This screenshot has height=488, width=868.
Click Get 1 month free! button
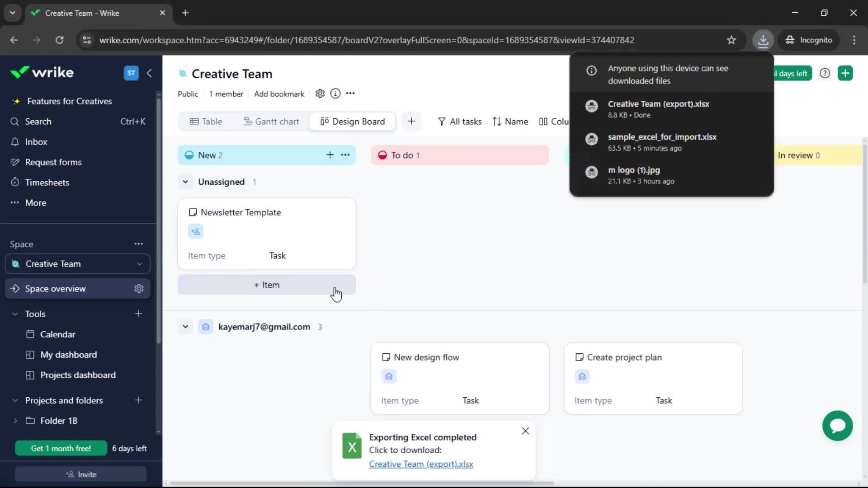click(x=61, y=448)
